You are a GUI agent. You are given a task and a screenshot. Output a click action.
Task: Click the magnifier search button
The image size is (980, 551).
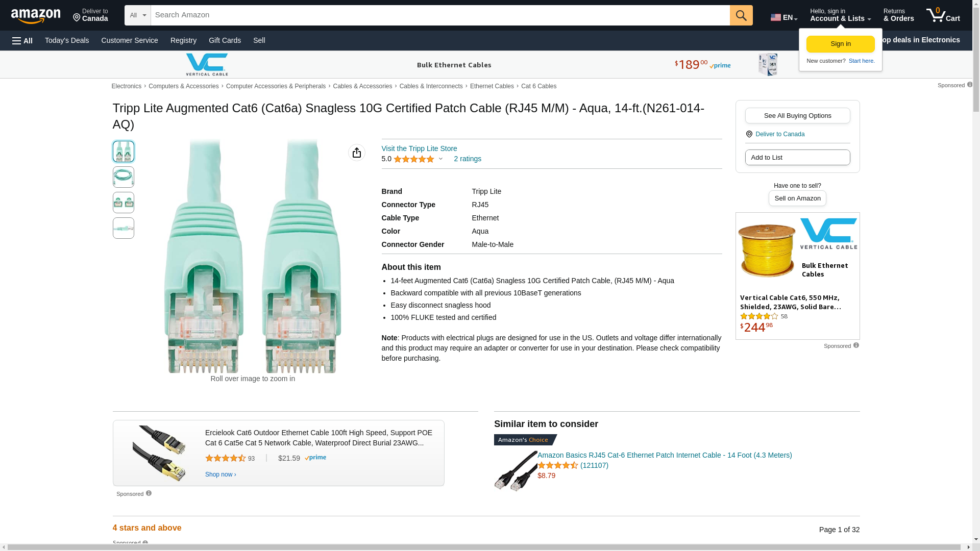click(741, 15)
